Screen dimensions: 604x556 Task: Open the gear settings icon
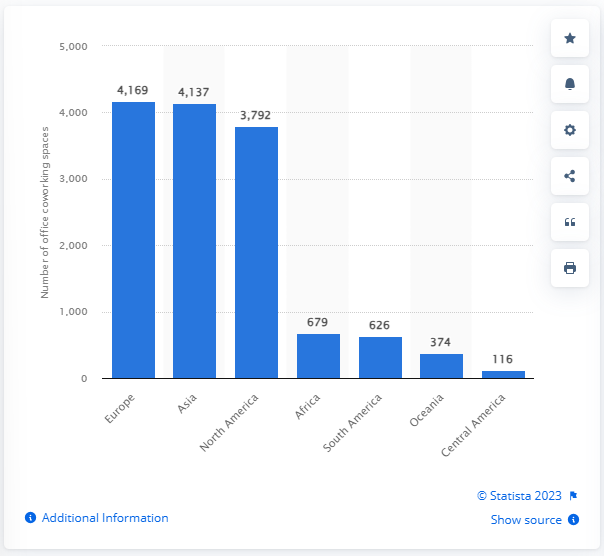click(570, 130)
